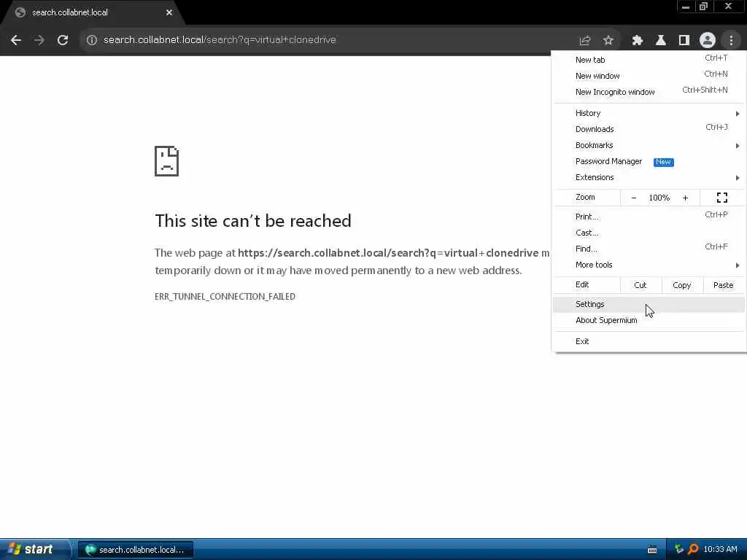Open a New Incognito window

click(649, 92)
